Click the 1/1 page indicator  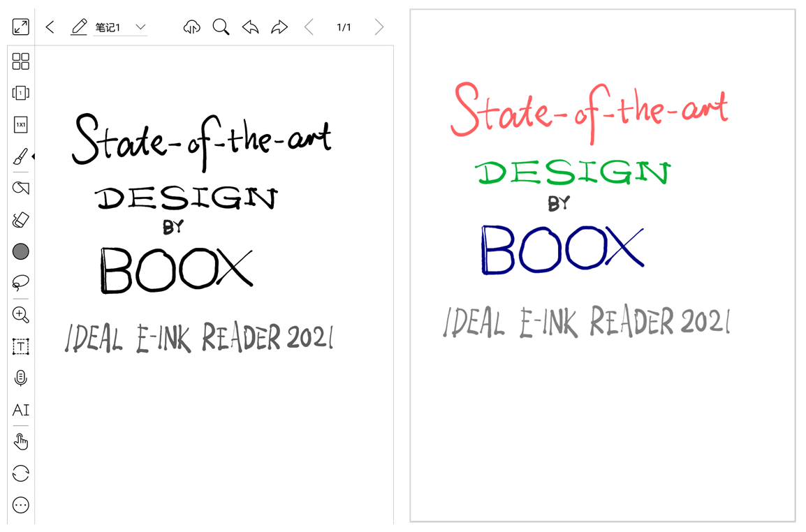coord(344,27)
